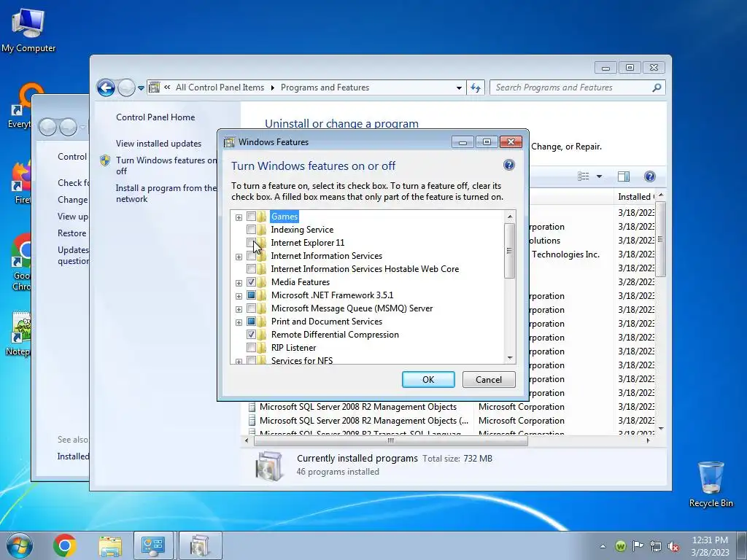Click the network tray icon
Image resolution: width=747 pixels, height=560 pixels.
(656, 546)
